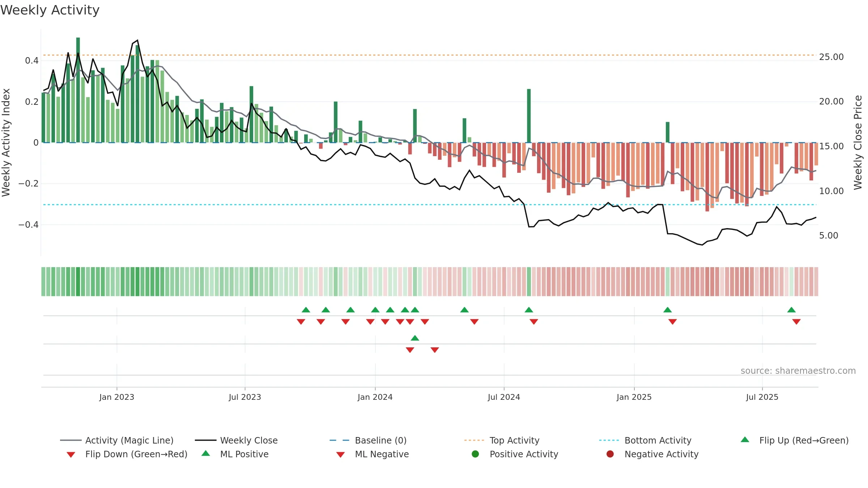868x488 pixels.
Task: Click the tallest green bar near late 2022
Action: point(78,90)
